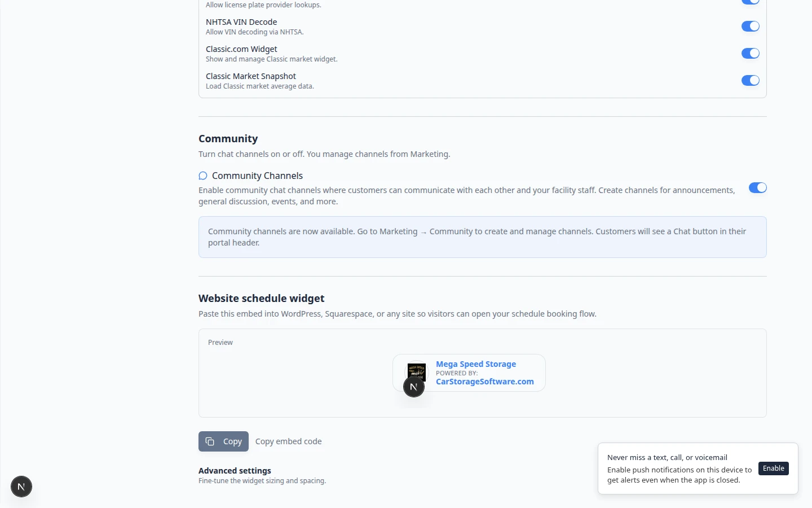Toggle Classic.com Widget switch

click(x=750, y=53)
